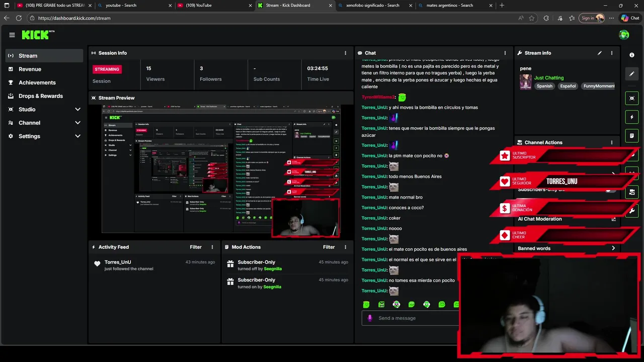Expand the Banned words row
The image size is (644, 362).
[567, 248]
